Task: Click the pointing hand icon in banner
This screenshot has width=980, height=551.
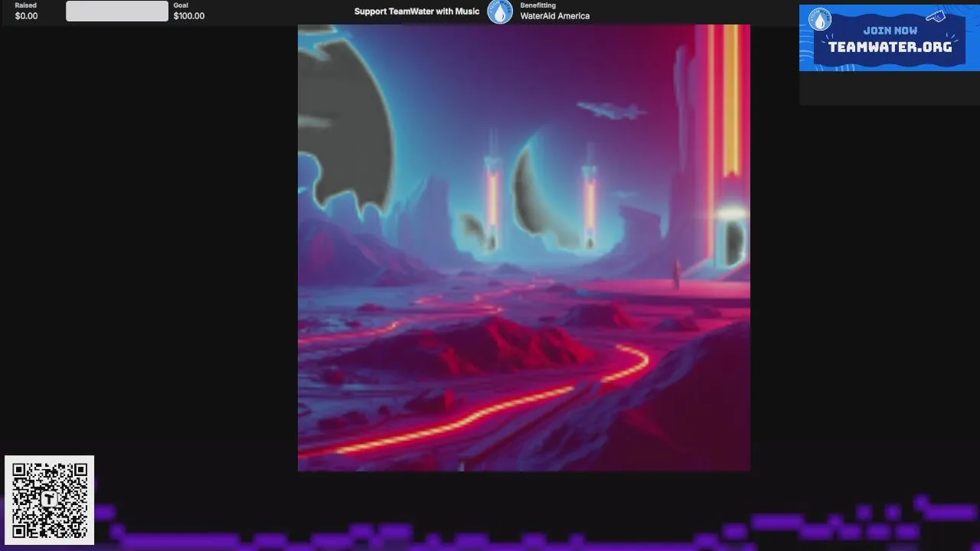Action: 936,16
